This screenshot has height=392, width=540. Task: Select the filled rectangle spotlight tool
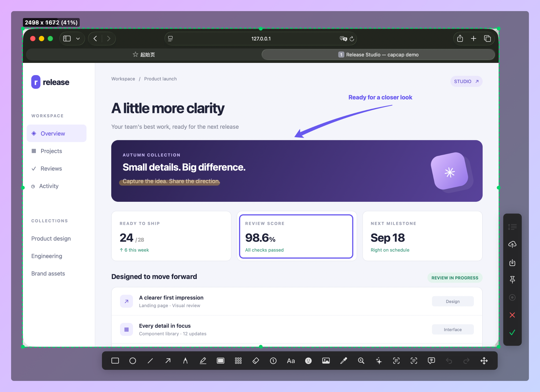221,361
